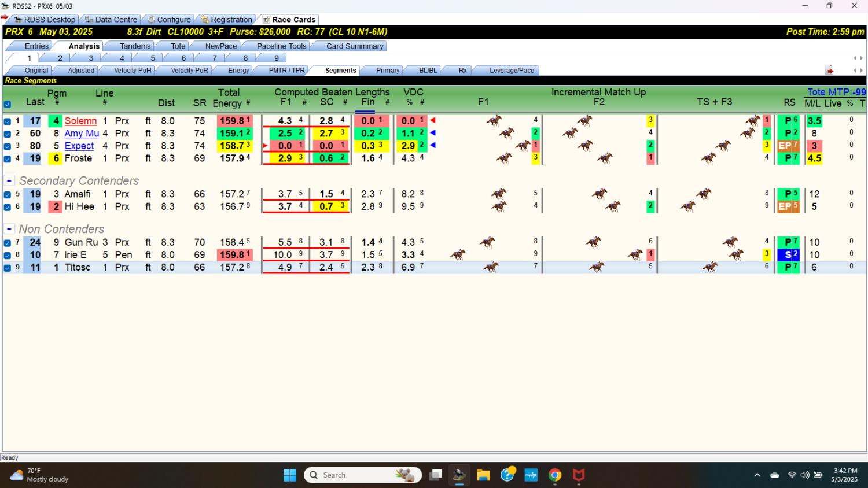
Task: Click the EP running style badge for Expect
Action: [788, 146]
